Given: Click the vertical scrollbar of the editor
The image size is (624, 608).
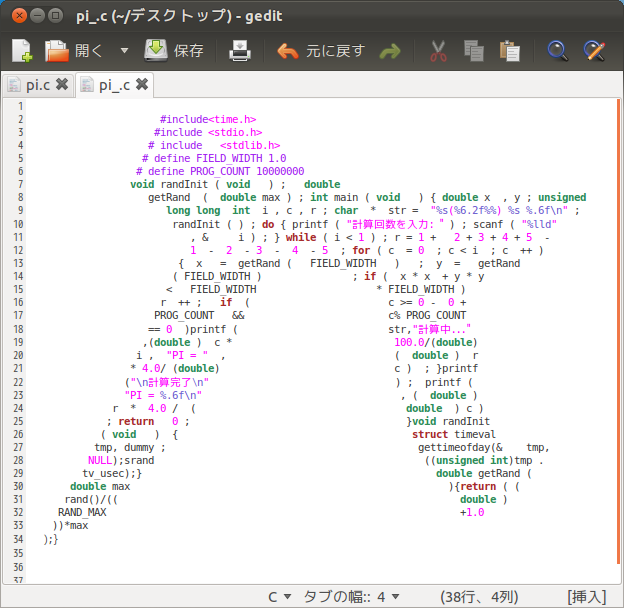Looking at the screenshot, I should 618,331.
